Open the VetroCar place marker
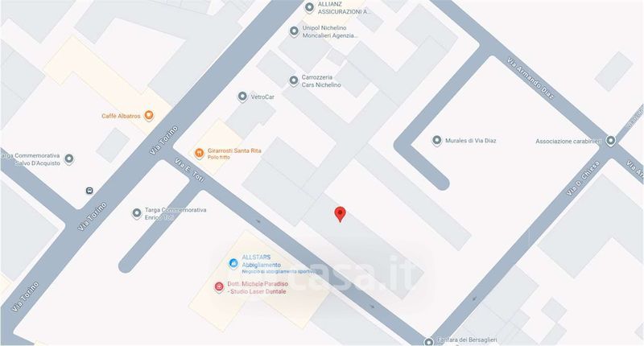Screen dimensions: 644x346 (242, 97)
